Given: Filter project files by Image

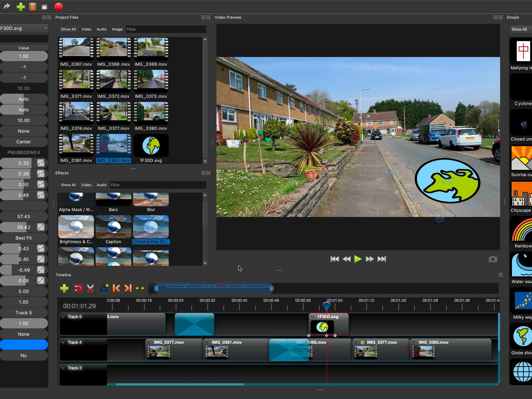Looking at the screenshot, I should coord(117,29).
